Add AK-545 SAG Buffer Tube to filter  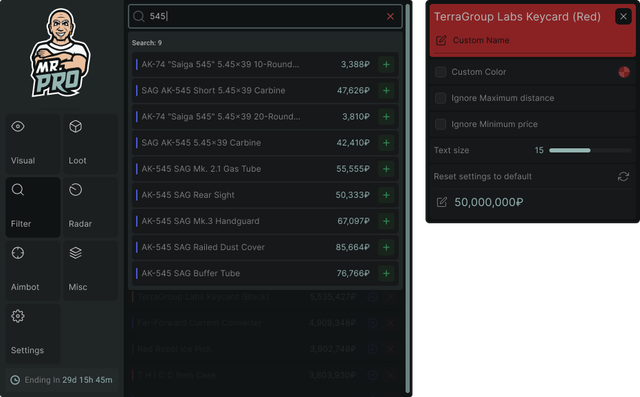pos(386,273)
